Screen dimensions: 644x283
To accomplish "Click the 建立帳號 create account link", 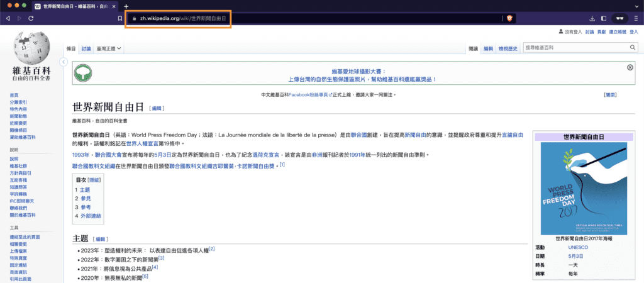I will [618, 31].
